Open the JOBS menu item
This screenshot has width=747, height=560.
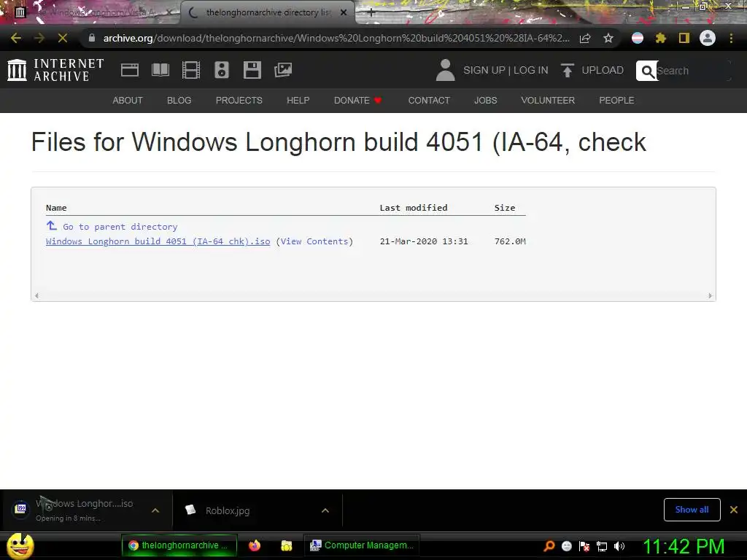[x=485, y=101]
